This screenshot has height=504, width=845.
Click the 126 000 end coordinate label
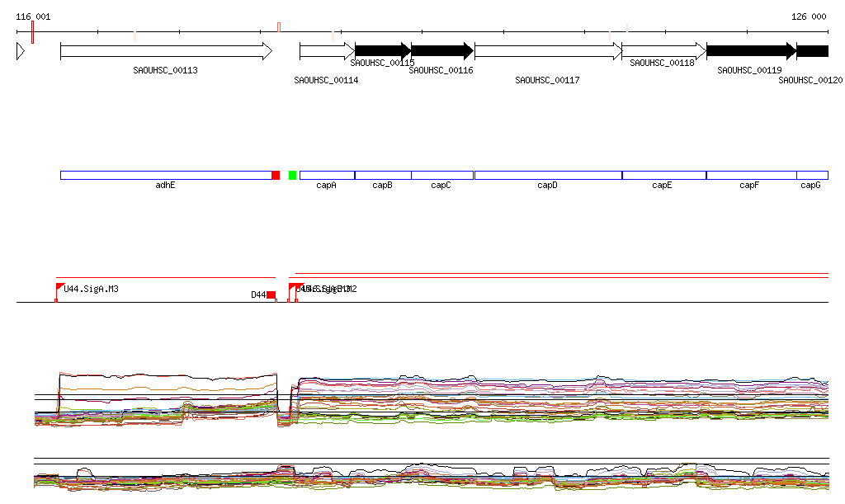(809, 16)
